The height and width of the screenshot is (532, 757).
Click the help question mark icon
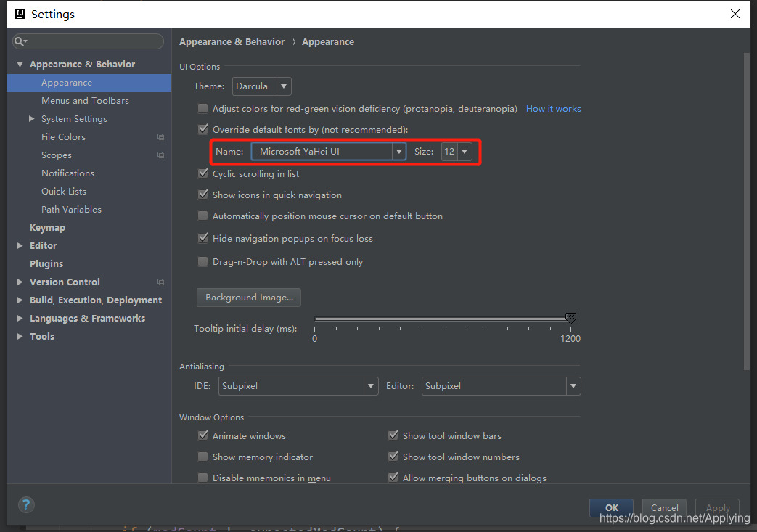click(x=26, y=505)
